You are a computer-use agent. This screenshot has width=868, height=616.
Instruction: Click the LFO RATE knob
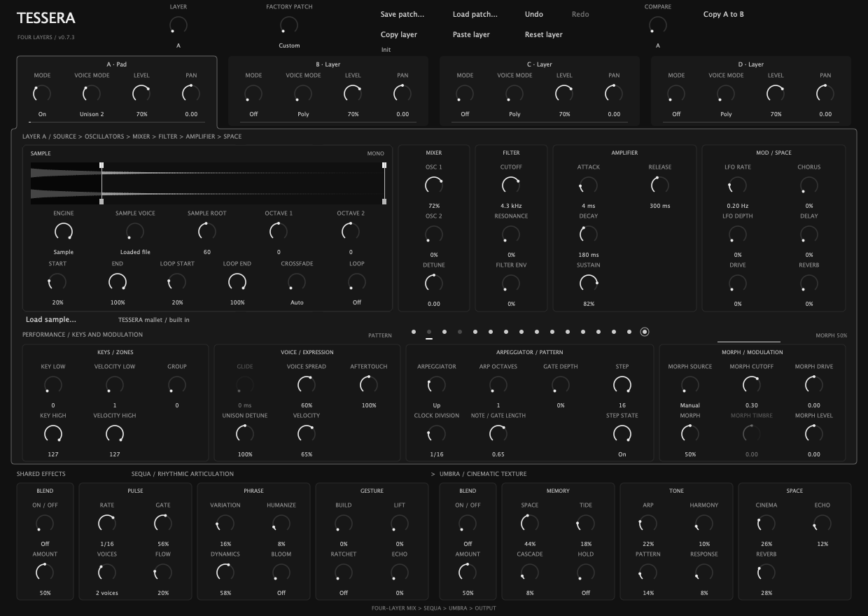738,185
